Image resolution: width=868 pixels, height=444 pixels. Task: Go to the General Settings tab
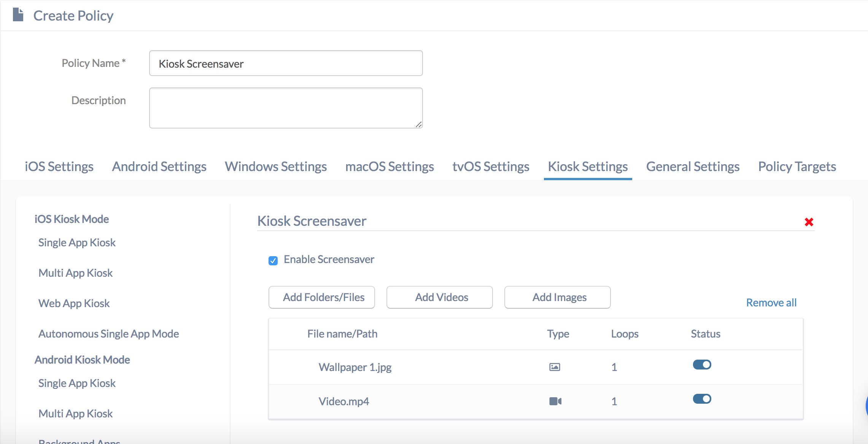tap(693, 166)
